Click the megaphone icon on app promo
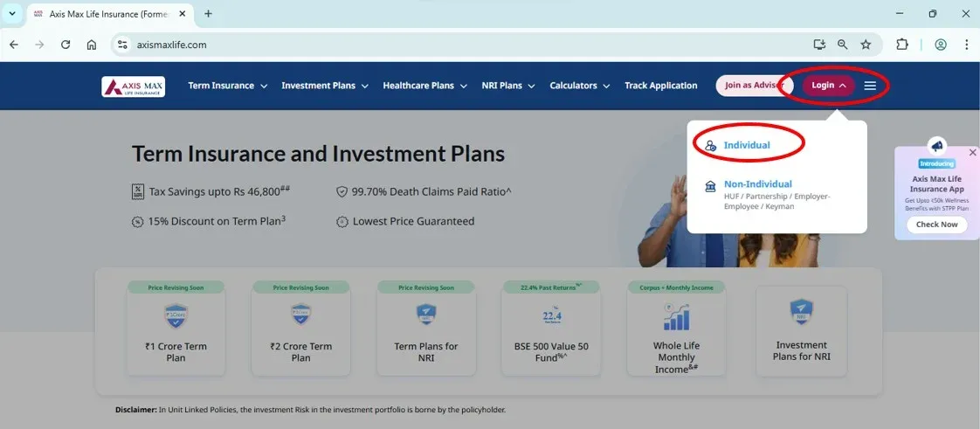 [x=937, y=146]
